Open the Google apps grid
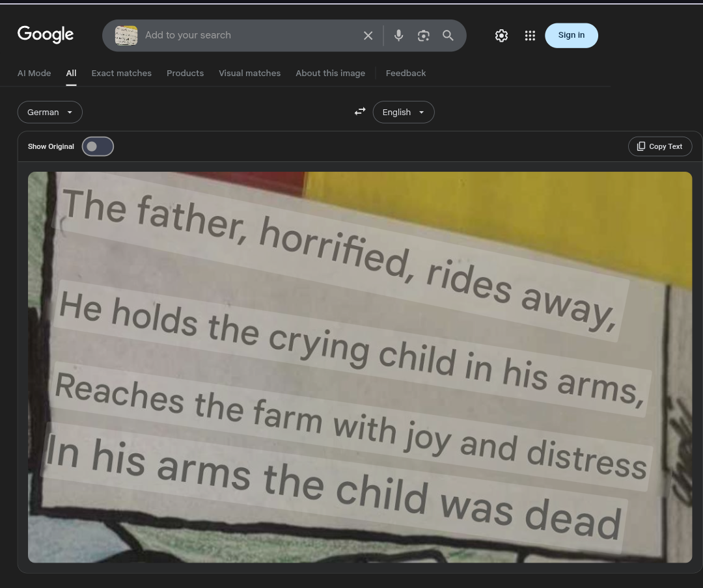 point(530,35)
